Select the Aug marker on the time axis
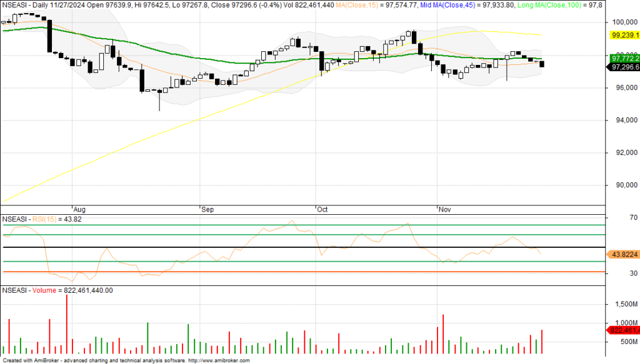Image resolution: width=640 pixels, height=364 pixels. click(79, 210)
